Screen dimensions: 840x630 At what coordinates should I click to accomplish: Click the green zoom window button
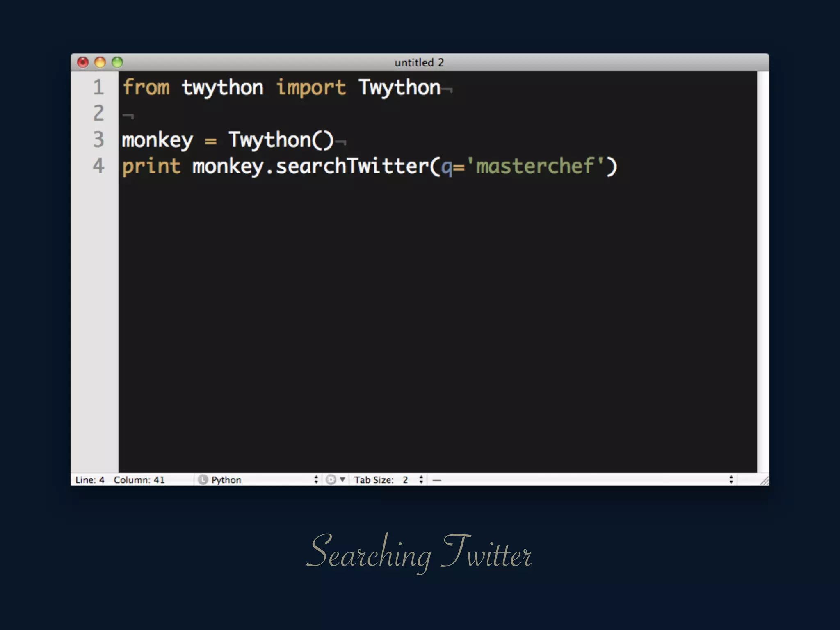pyautogui.click(x=117, y=62)
